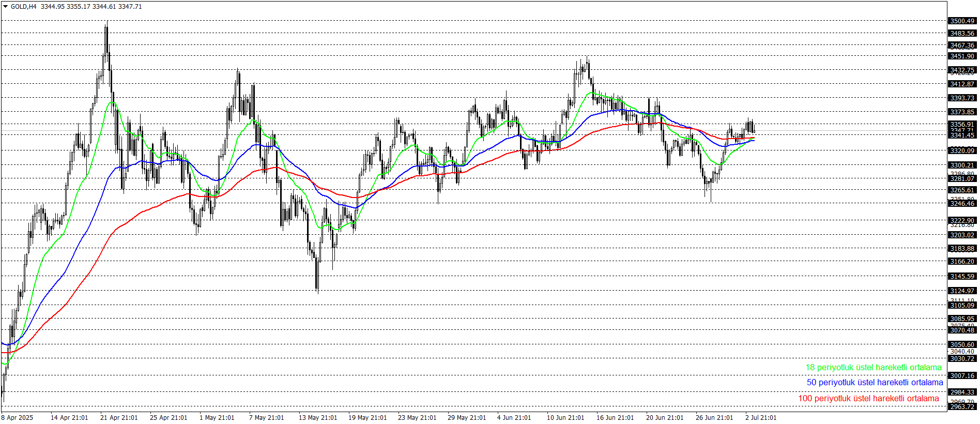Click the GOLD,H4 chart title text
This screenshot has height=424, width=980.
(24, 7)
